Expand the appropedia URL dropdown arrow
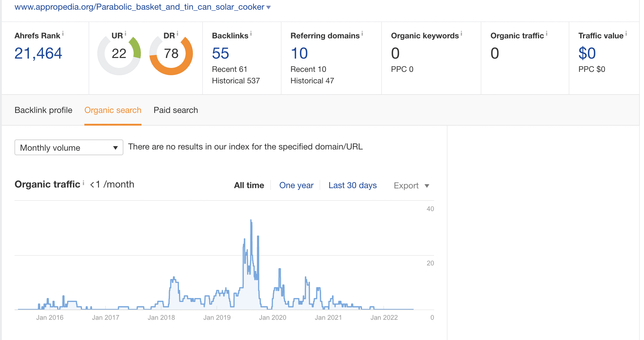The image size is (644, 340). coord(268,7)
